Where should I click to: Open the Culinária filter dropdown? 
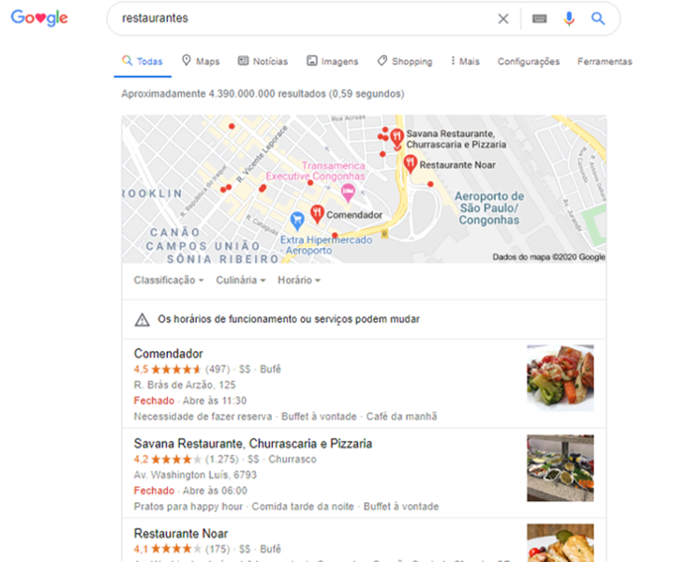point(240,280)
